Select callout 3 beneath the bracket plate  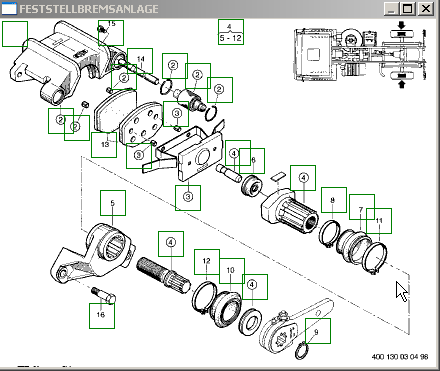click(188, 198)
